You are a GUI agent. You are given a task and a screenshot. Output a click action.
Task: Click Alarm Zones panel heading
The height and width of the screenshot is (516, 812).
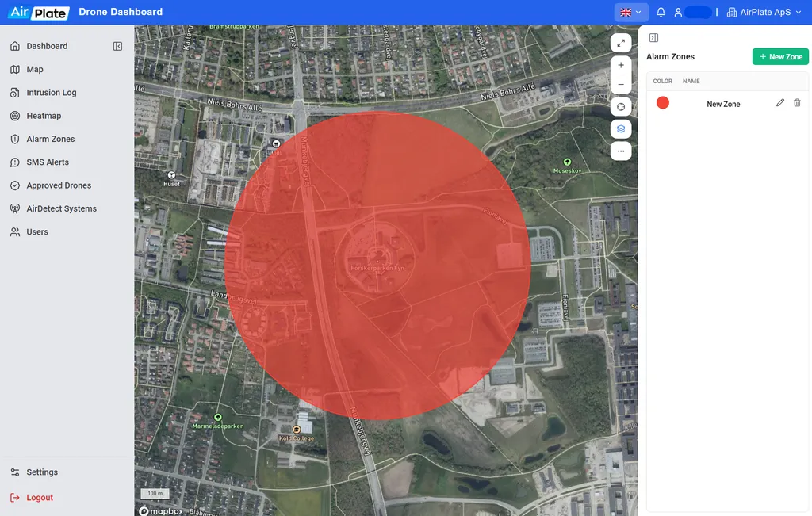[670, 56]
